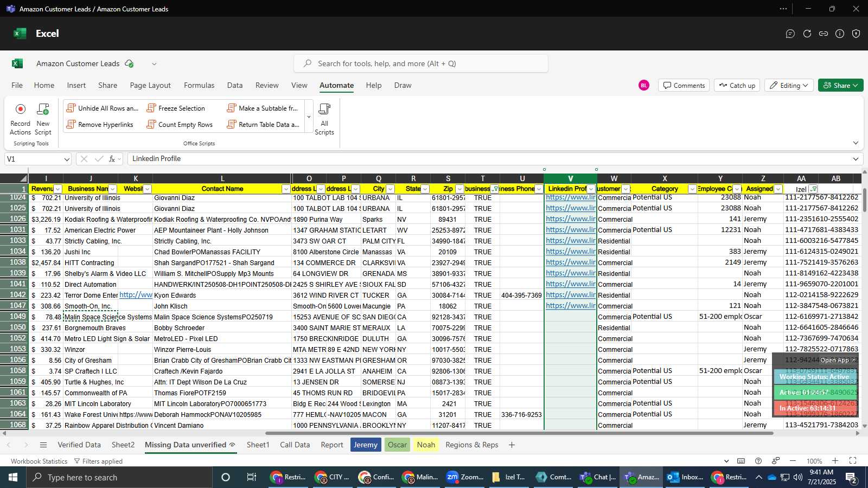
Task: Click the cloud save status icon
Action: pyautogui.click(x=129, y=63)
